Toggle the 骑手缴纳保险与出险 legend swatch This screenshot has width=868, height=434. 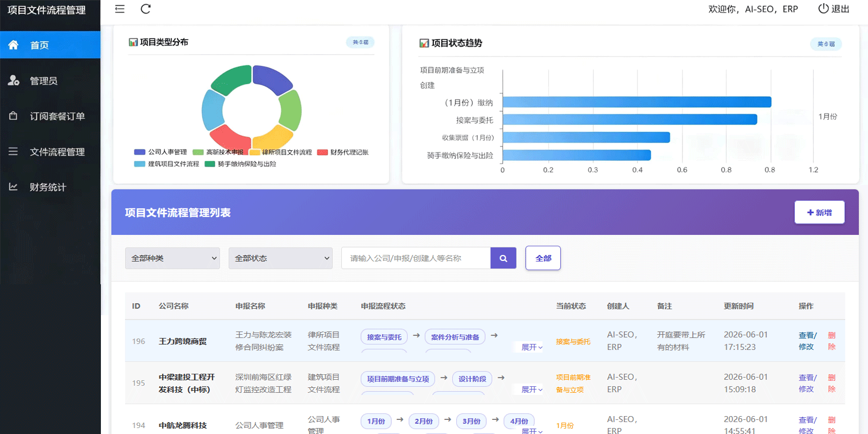[209, 164]
